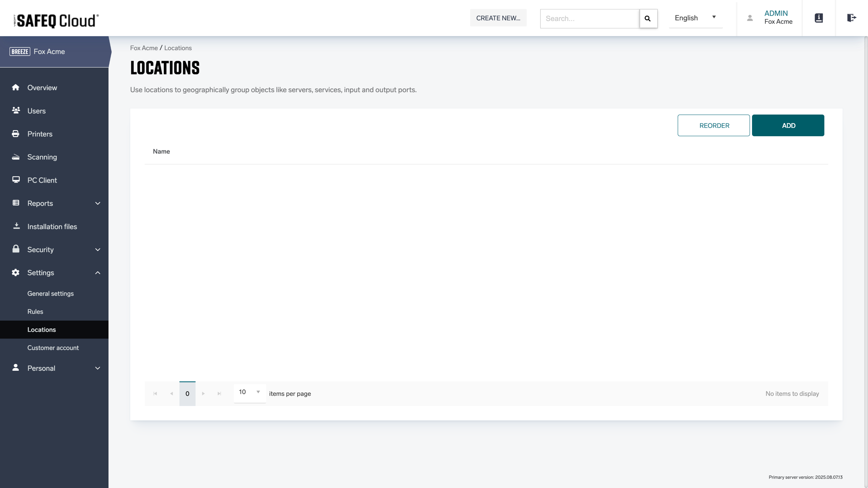Open the PC Client monitor icon
The height and width of the screenshot is (488, 868).
coord(16,180)
